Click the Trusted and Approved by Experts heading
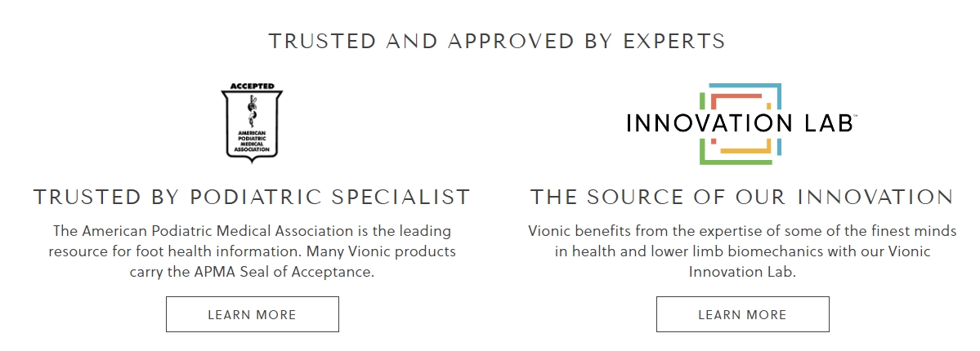 497,41
